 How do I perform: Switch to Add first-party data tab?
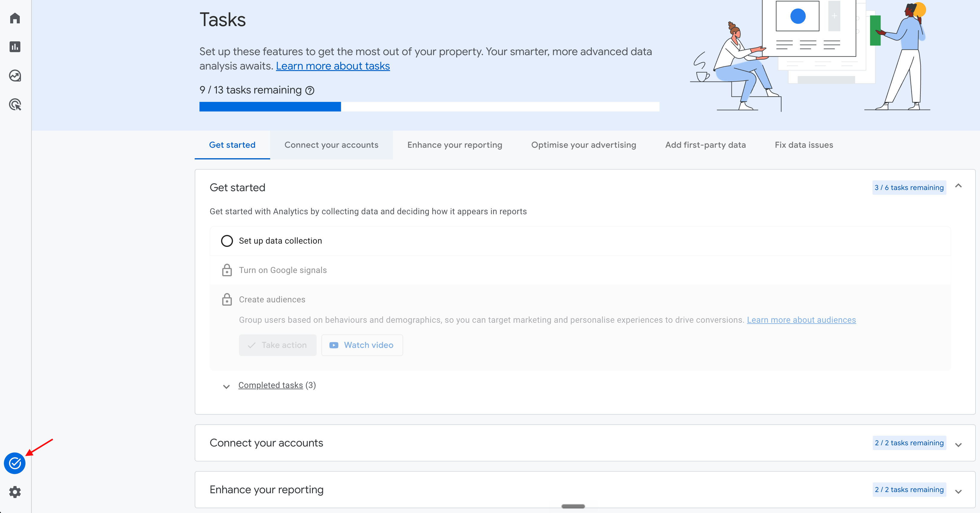[x=705, y=145]
